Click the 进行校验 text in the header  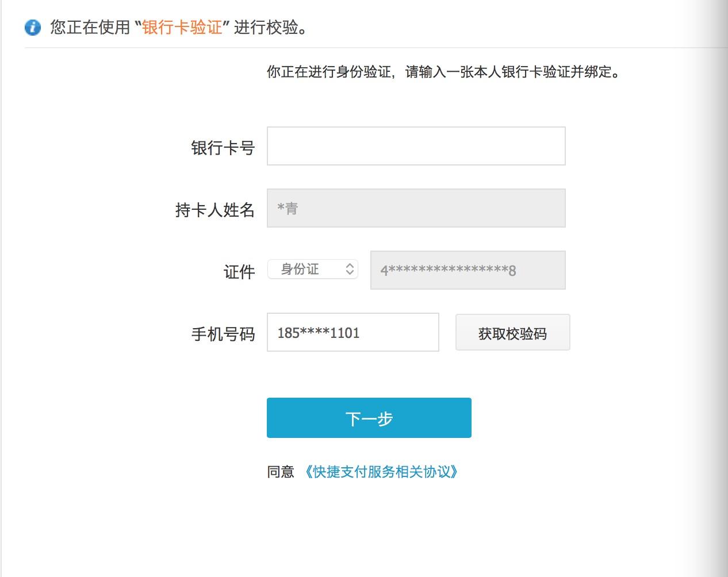click(270, 28)
